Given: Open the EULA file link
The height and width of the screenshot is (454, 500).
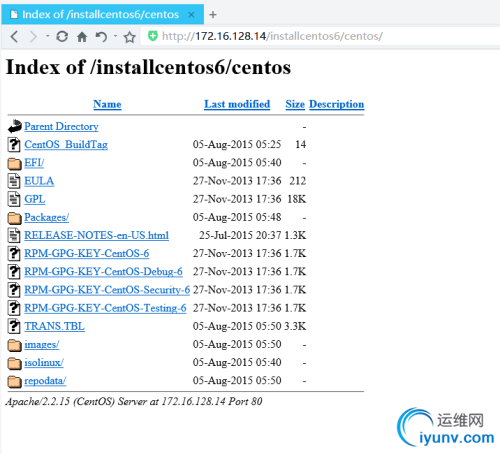Looking at the screenshot, I should 39,181.
